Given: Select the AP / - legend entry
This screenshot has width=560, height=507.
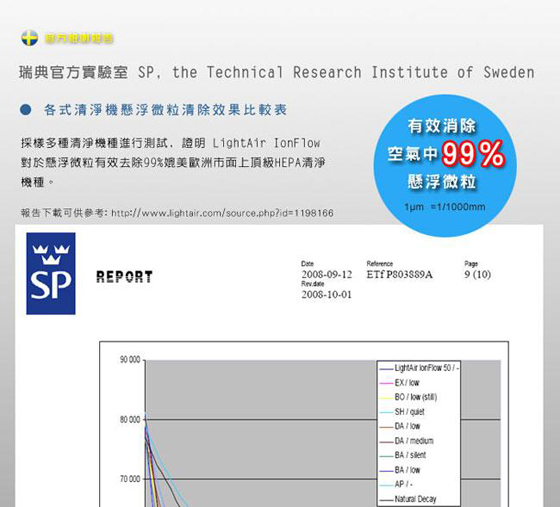Looking at the screenshot, I should click(x=396, y=485).
